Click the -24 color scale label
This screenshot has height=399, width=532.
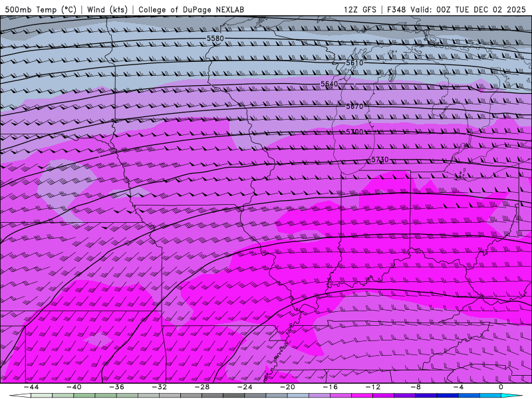coord(245,387)
